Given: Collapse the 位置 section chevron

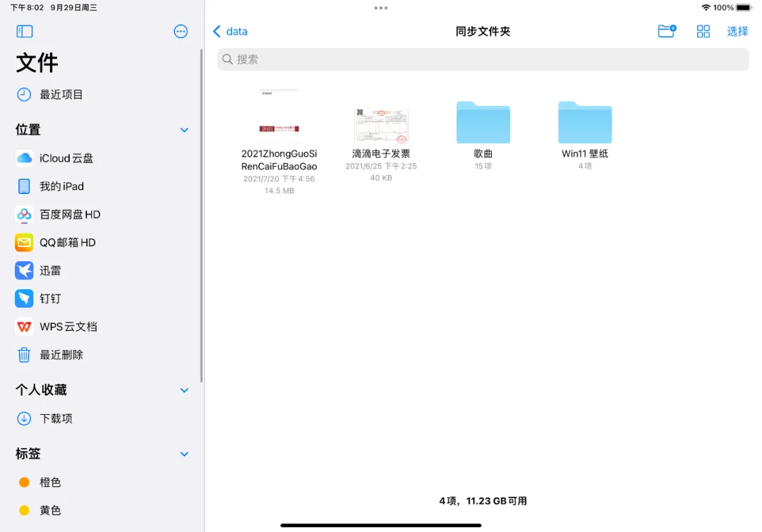Looking at the screenshot, I should [184, 130].
